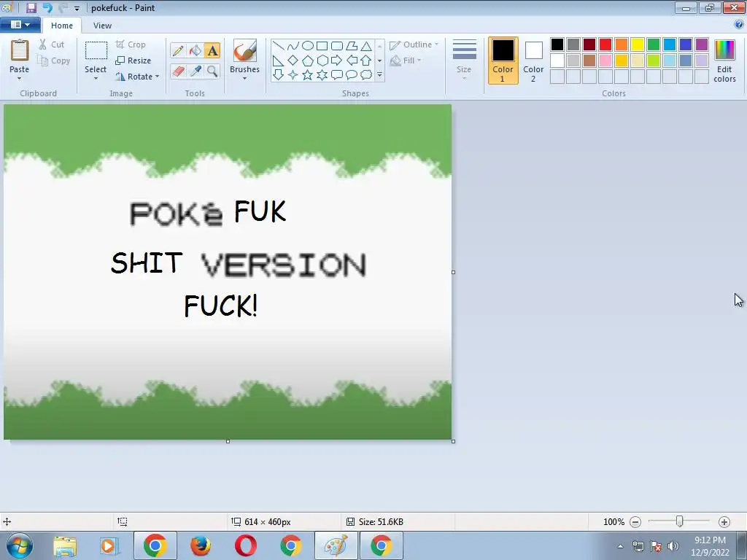Viewport: 747px width, 560px height.
Task: Open the Shape Fill dropdown
Action: click(x=406, y=61)
